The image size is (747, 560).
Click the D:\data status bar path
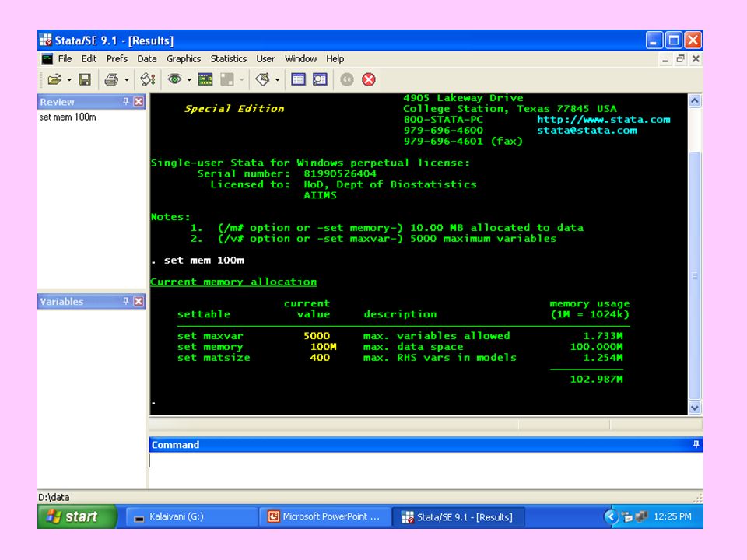54,497
